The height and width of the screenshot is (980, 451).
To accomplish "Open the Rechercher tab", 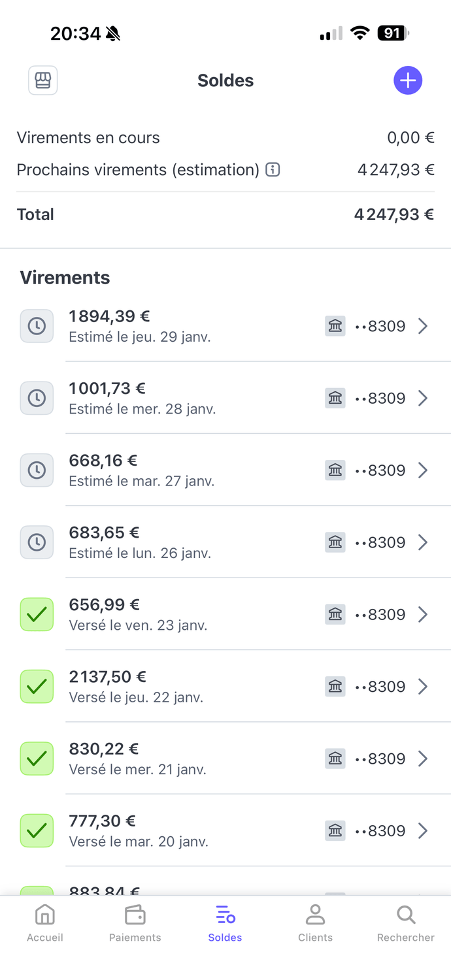I will coord(405,923).
